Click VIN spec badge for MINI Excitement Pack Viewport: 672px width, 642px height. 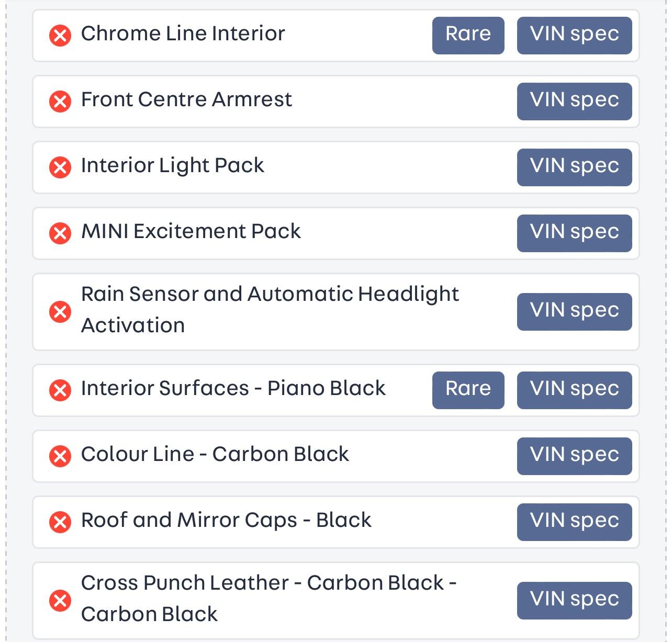574,233
